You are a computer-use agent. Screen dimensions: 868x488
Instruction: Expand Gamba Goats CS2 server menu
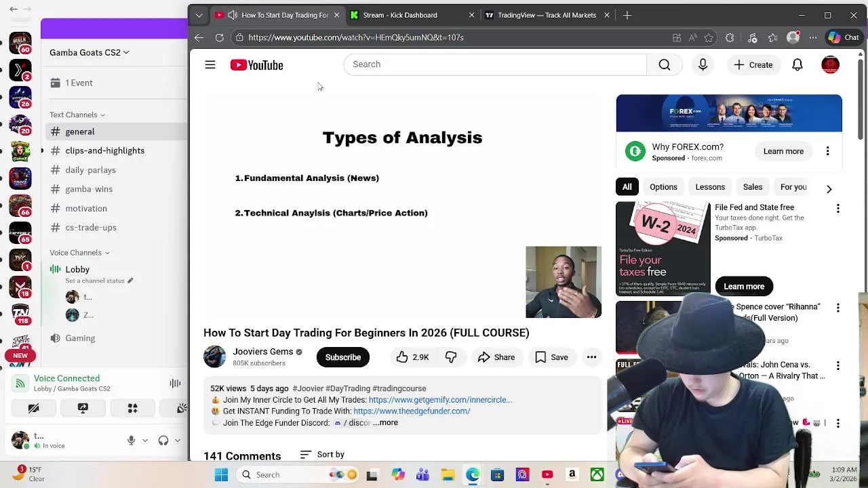89,52
